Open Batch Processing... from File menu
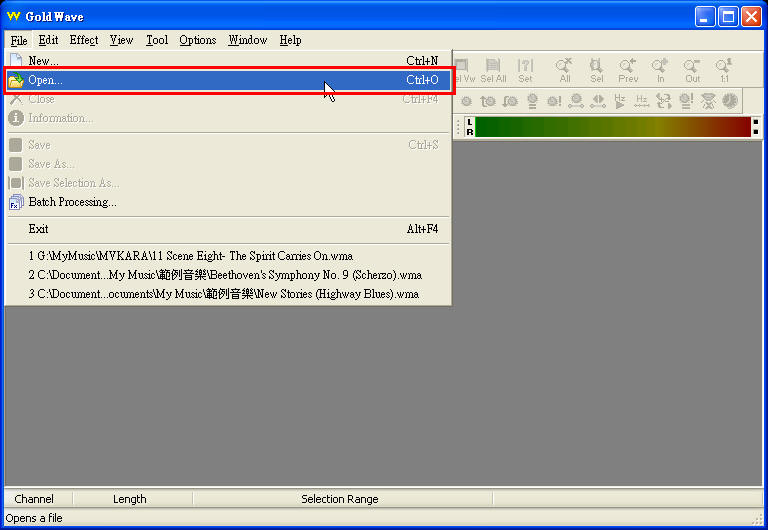768x530 pixels. (72, 202)
